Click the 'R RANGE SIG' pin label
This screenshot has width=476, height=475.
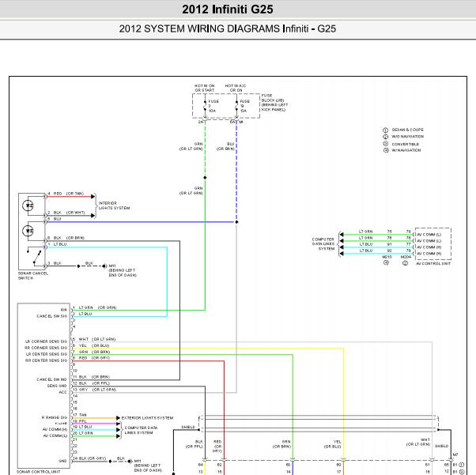[x=55, y=417]
